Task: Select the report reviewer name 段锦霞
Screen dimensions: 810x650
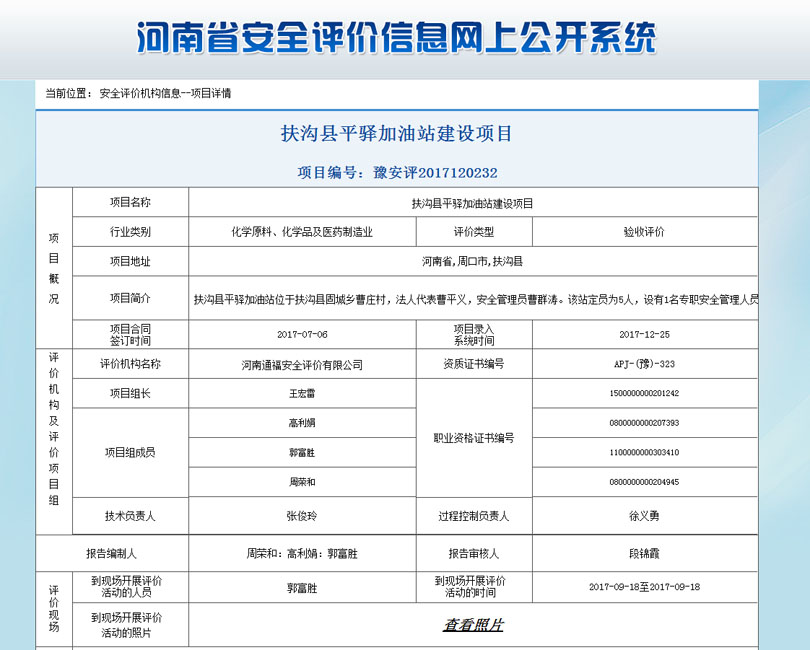Action: [x=645, y=553]
